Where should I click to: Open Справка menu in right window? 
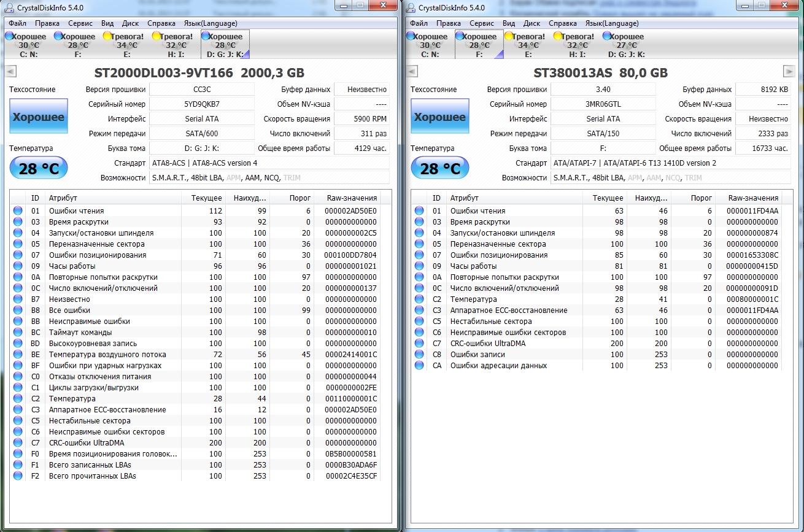click(x=563, y=23)
